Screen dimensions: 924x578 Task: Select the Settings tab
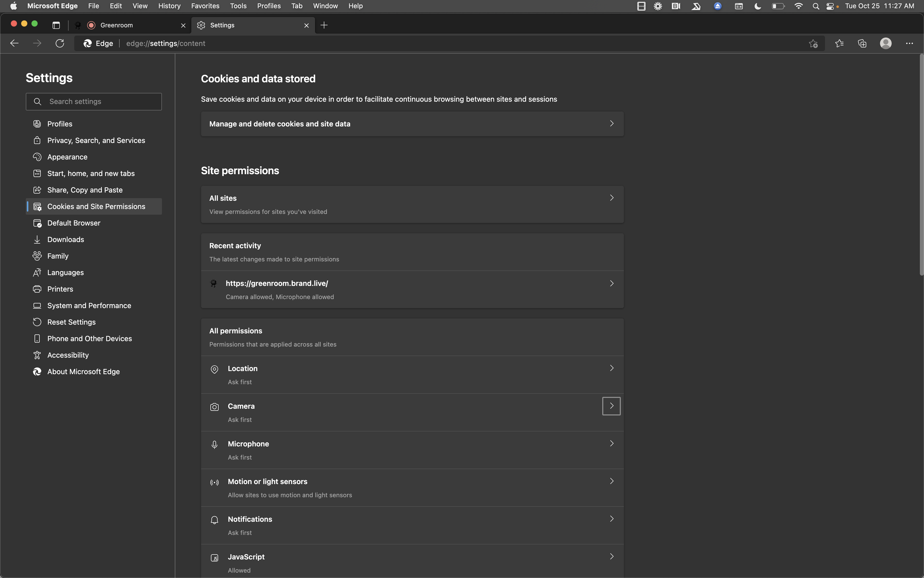[x=253, y=25]
